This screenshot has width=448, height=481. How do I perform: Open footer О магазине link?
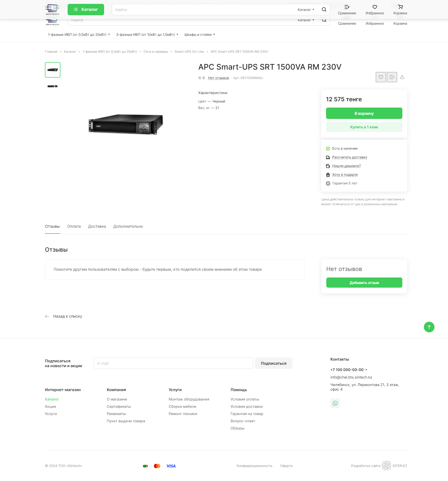click(x=117, y=399)
